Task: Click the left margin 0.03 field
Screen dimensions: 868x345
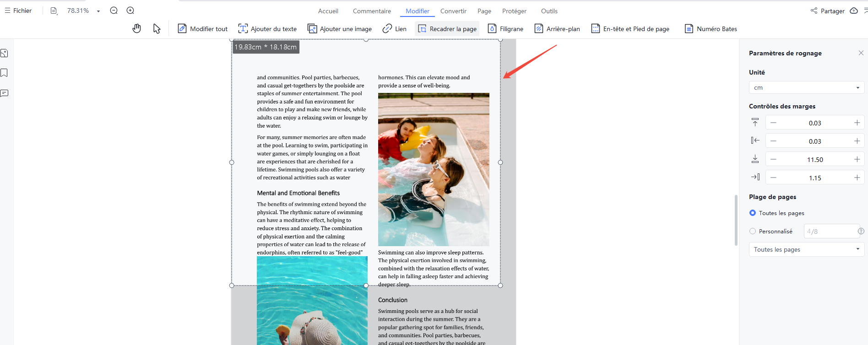Action: (x=815, y=141)
